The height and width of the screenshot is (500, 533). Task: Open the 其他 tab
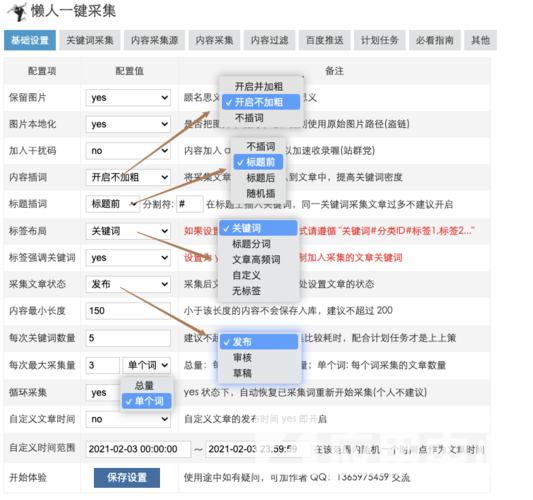pos(480,40)
